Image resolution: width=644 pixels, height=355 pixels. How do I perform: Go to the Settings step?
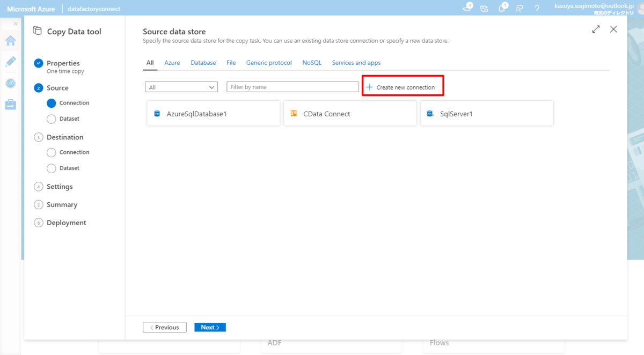click(x=60, y=187)
